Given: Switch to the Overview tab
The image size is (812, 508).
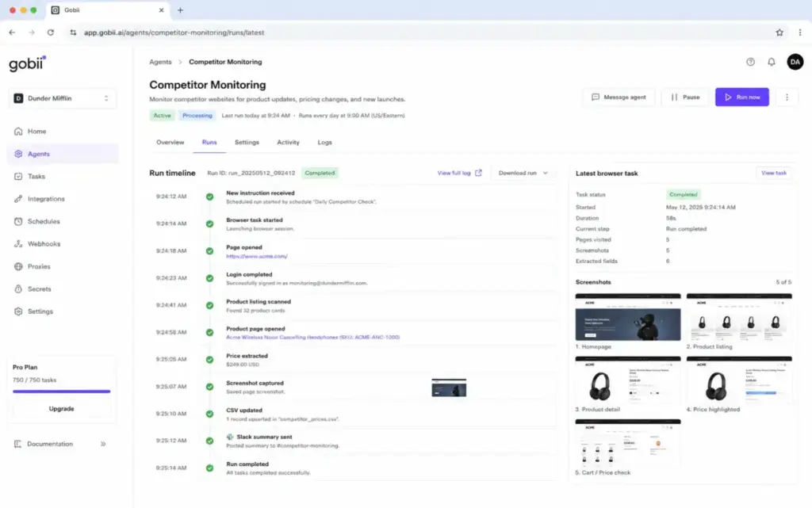Looking at the screenshot, I should (170, 143).
